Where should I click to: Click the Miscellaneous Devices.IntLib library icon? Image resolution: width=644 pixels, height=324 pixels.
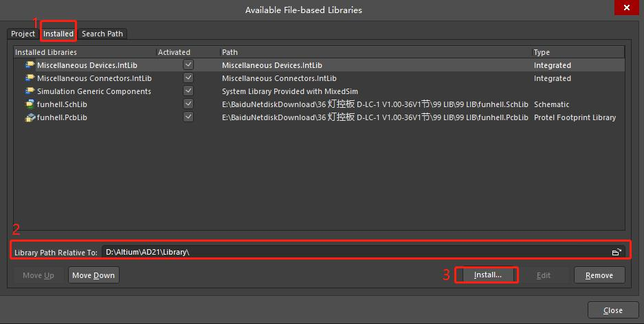pyautogui.click(x=30, y=65)
